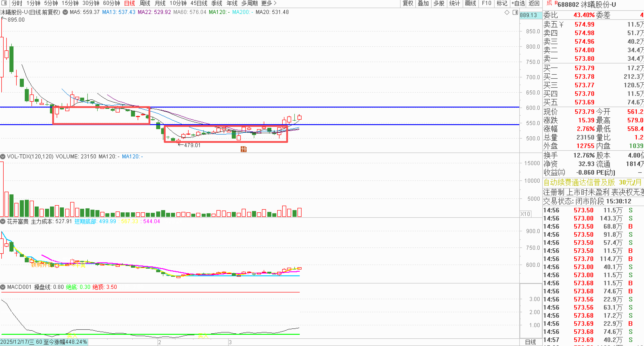Open the F10 company info button
Screen dimensions: 644x346
pyautogui.click(x=486, y=3)
